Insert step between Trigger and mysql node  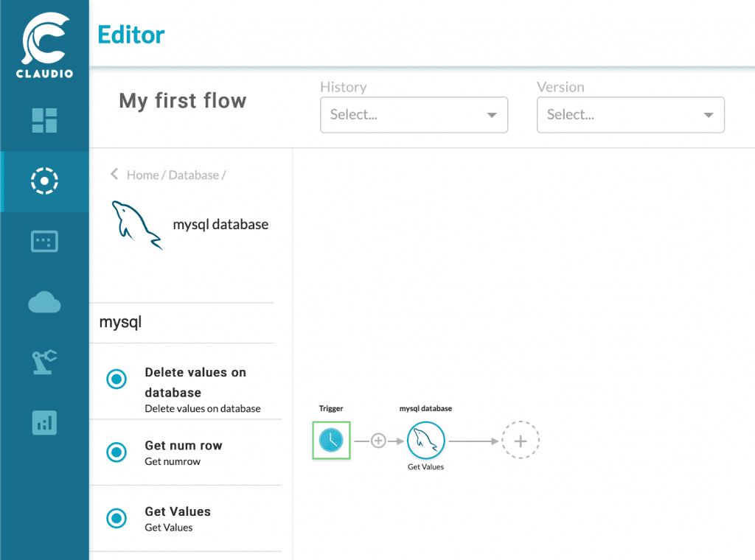coord(378,441)
